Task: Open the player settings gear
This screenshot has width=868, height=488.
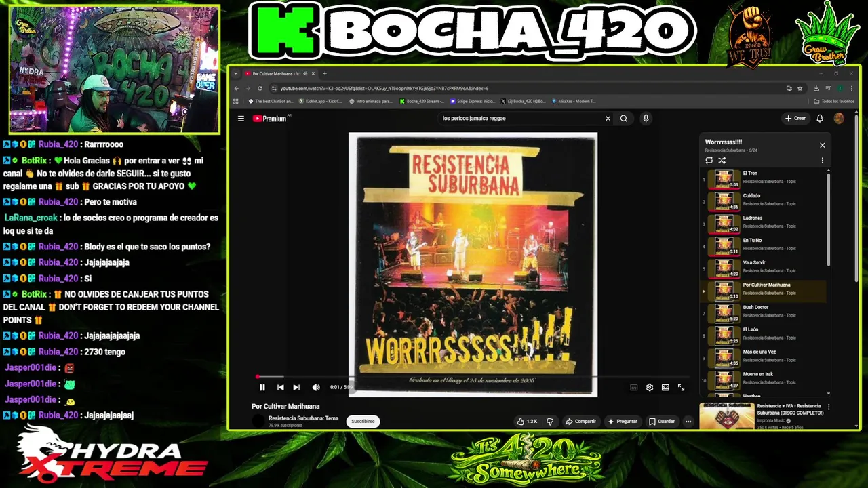Action: (x=650, y=388)
